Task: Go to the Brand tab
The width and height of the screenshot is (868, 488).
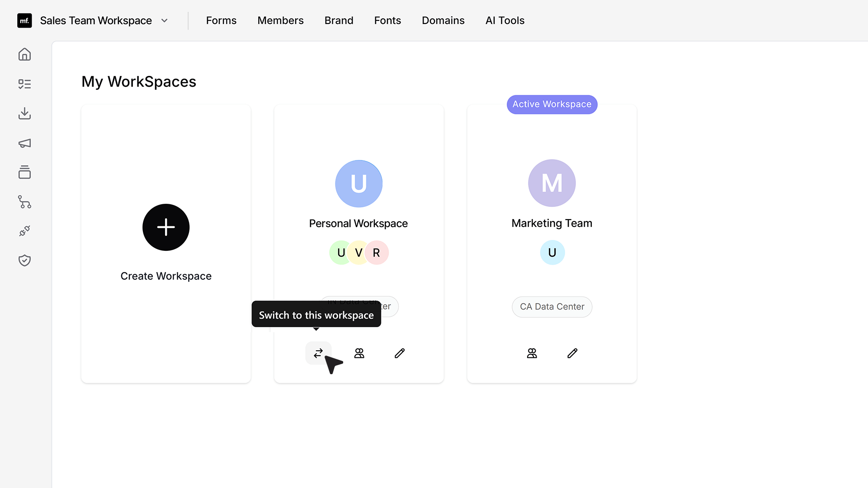Action: [x=339, y=21]
